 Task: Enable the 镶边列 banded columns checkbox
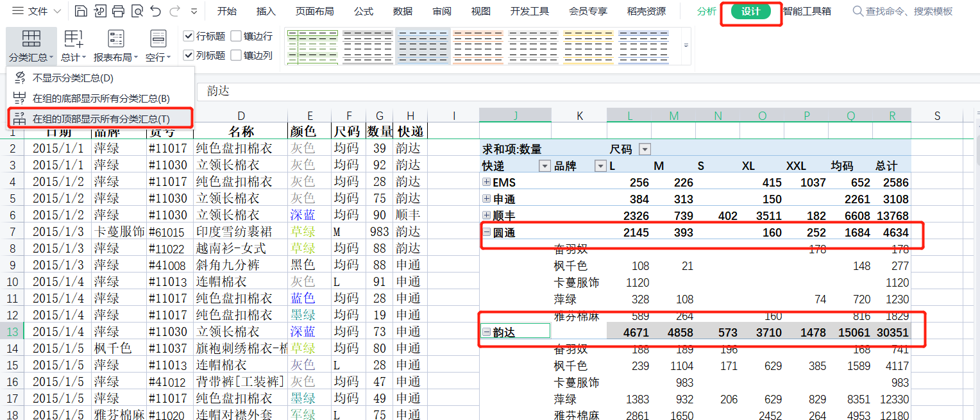(x=236, y=55)
